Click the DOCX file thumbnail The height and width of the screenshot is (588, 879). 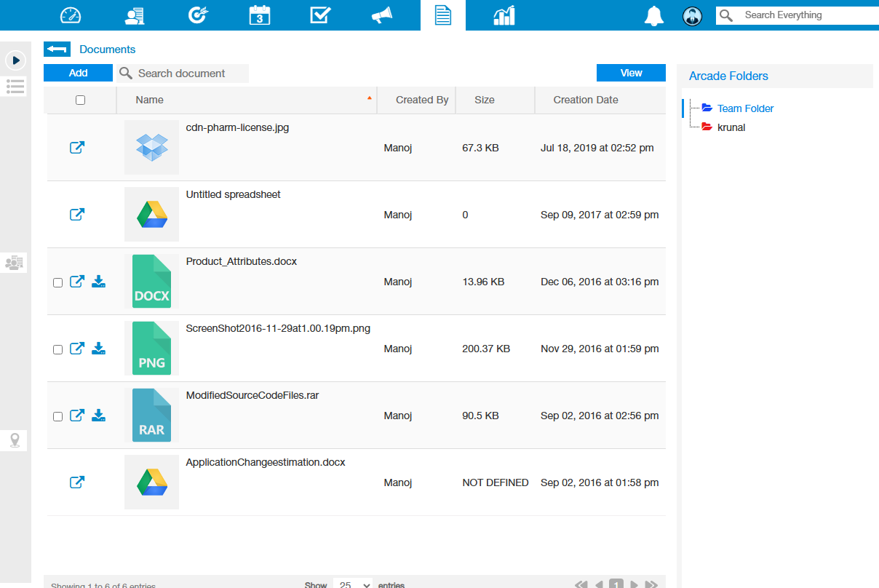pyautogui.click(x=151, y=282)
